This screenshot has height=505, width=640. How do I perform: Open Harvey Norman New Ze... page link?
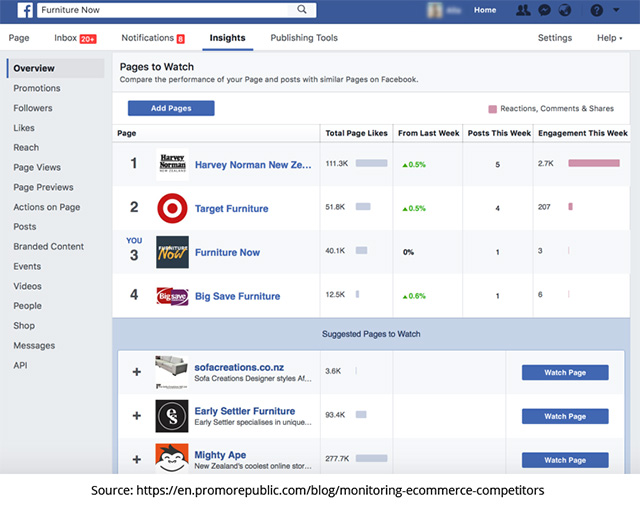pos(253,165)
